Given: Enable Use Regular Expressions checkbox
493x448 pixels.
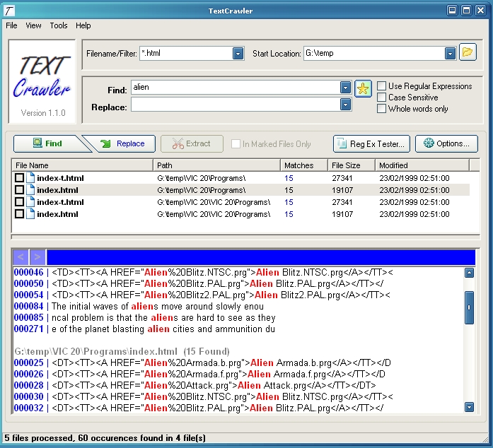Looking at the screenshot, I should pyautogui.click(x=382, y=86).
